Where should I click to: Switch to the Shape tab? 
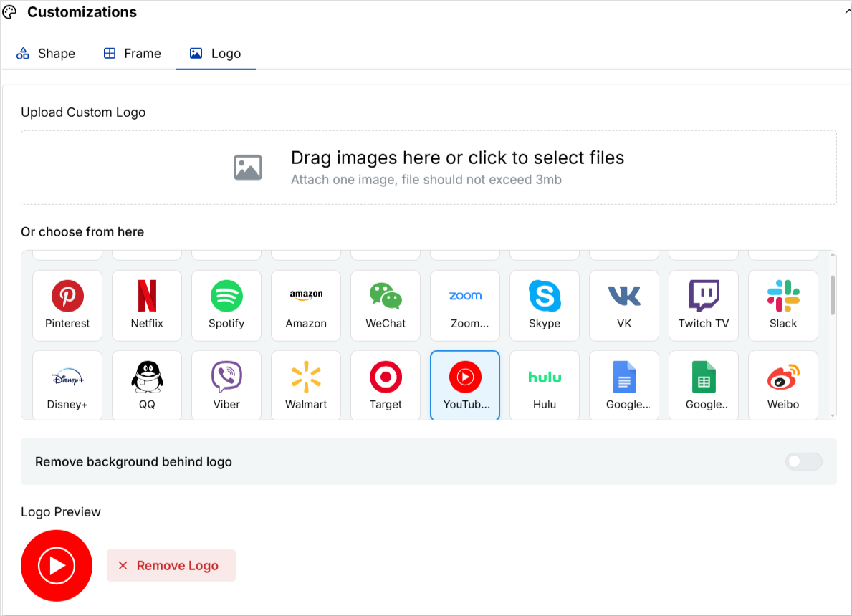click(x=46, y=53)
